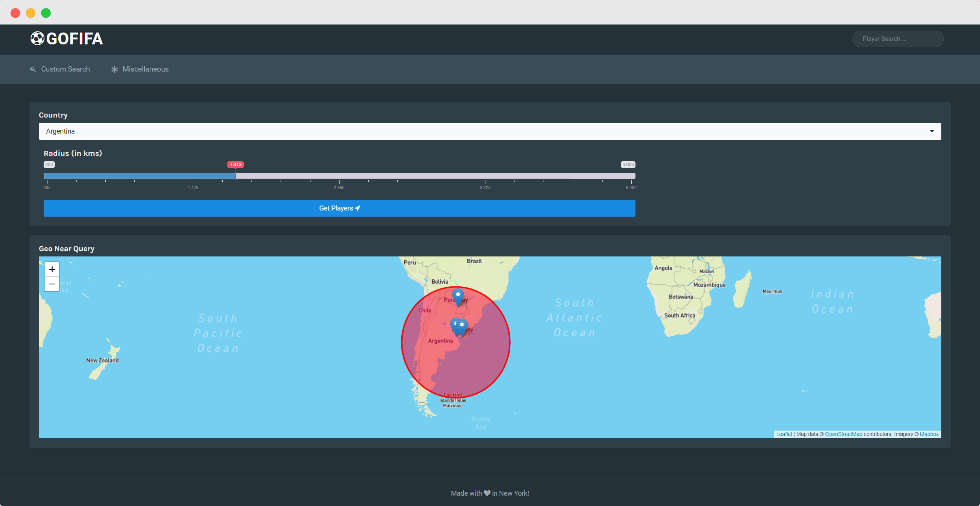Click the map marker over Paraguay

[x=458, y=296]
